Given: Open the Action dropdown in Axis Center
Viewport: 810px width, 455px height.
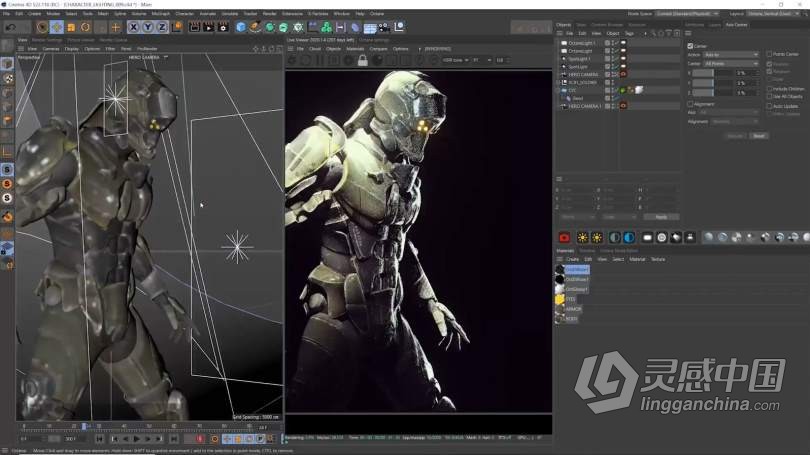Looking at the screenshot, I should 731,54.
